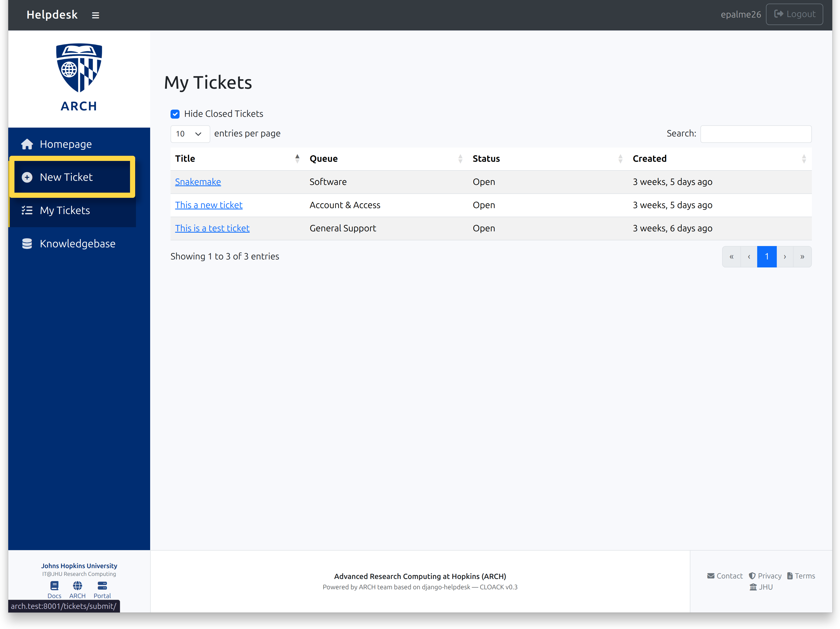Click the Logout button
840x629 pixels.
[794, 14]
